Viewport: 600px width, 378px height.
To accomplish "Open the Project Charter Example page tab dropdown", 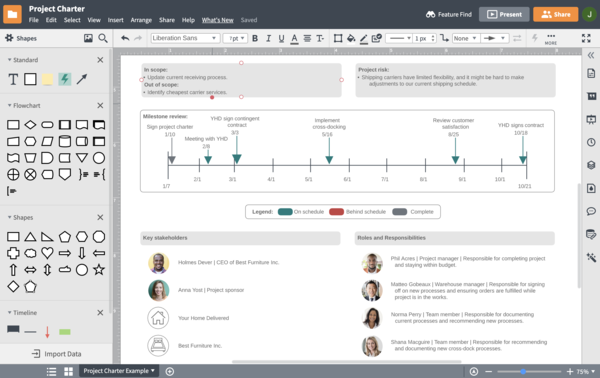I will point(119,371).
